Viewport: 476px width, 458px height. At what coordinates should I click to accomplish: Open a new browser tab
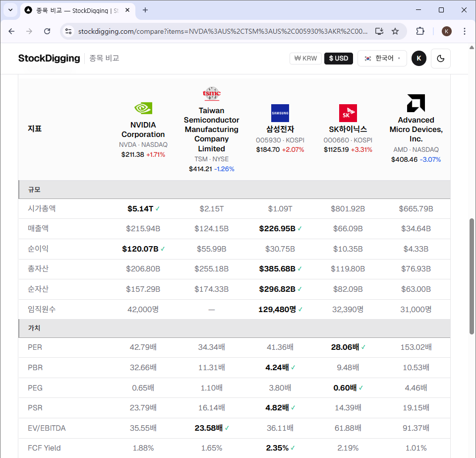pos(145,10)
